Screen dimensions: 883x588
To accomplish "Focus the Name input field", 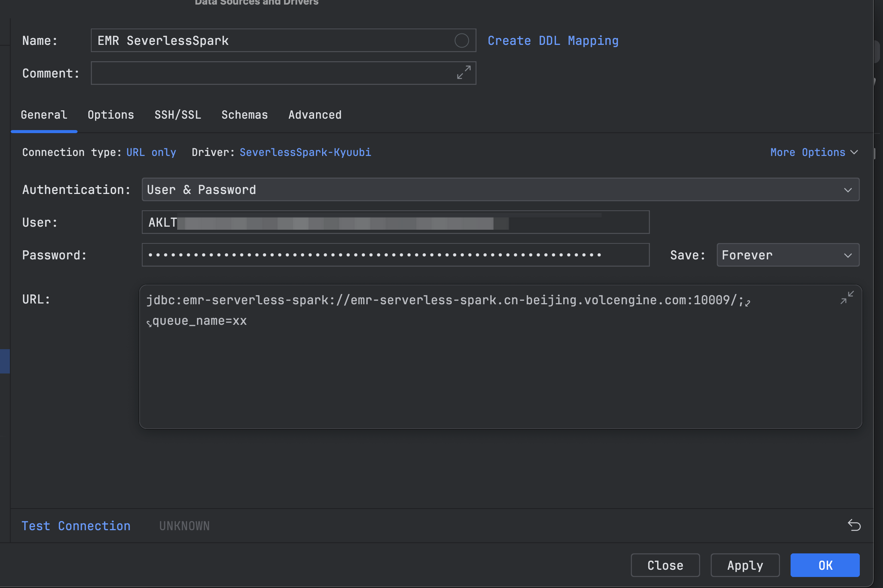I will (x=283, y=40).
